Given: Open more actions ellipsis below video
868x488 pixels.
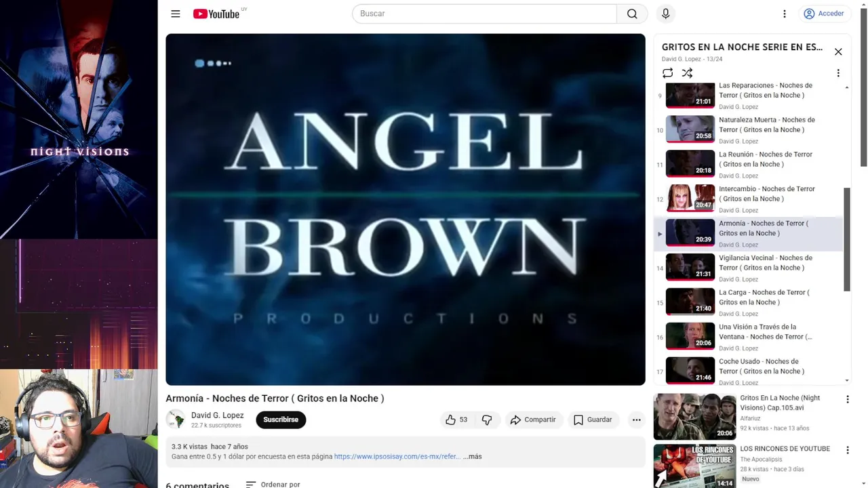Looking at the screenshot, I should [x=636, y=420].
